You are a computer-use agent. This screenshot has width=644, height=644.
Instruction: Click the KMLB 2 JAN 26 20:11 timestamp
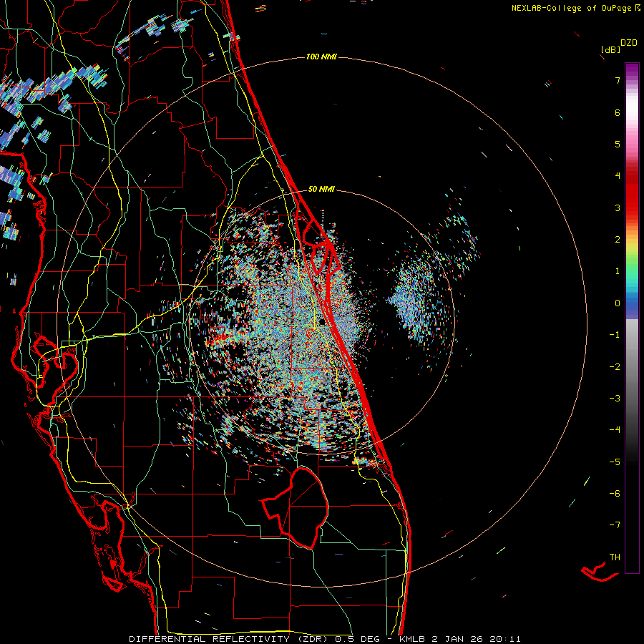click(x=460, y=639)
